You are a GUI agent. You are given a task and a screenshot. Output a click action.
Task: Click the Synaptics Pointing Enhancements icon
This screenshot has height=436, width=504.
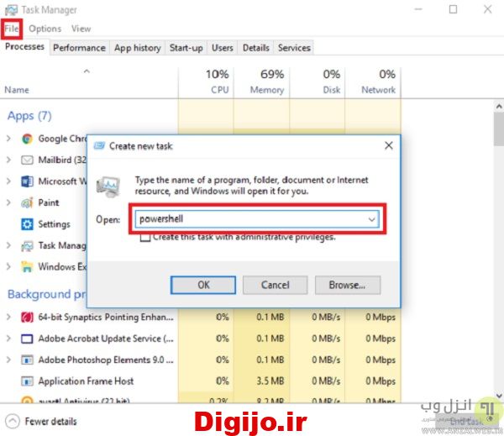(27, 318)
